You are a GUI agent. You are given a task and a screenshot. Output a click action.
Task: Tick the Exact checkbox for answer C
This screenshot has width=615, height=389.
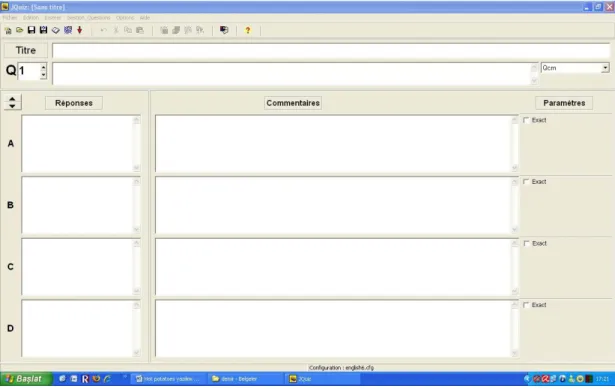tap(526, 244)
